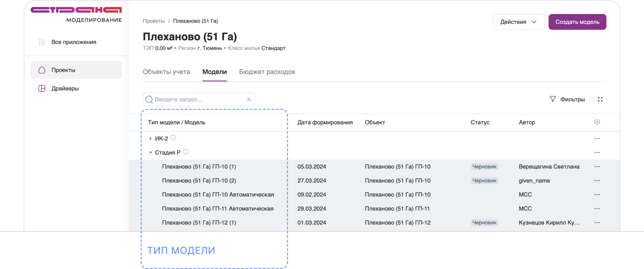
Task: Open the Все приложения grid menu
Action: point(42,42)
